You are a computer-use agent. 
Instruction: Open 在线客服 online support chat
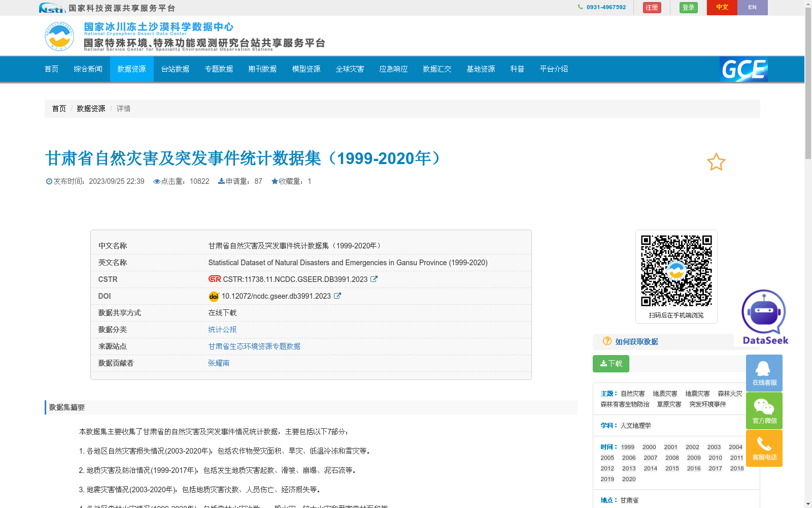[764, 373]
